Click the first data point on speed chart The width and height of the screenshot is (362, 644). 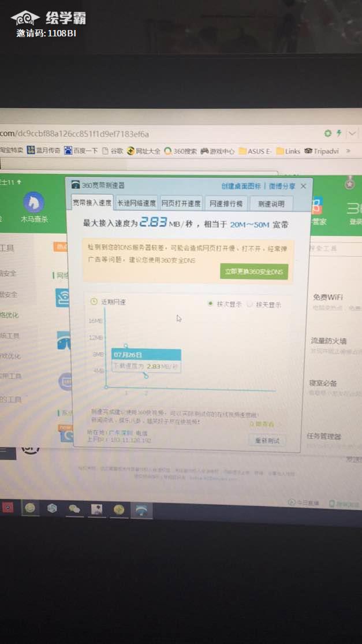(x=126, y=346)
